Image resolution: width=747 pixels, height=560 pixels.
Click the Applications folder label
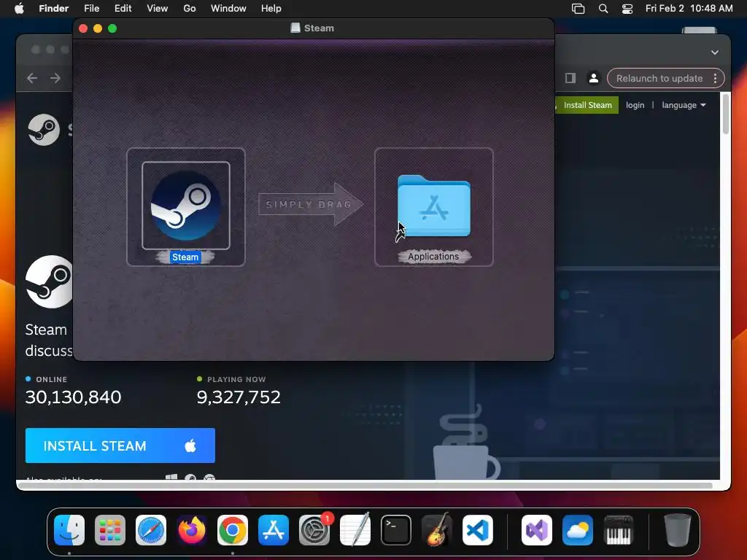433,257
